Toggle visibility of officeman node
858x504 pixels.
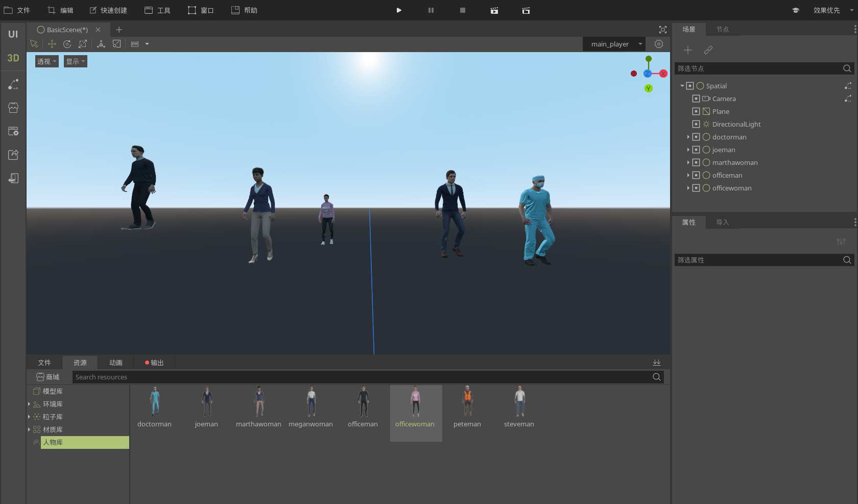point(696,175)
